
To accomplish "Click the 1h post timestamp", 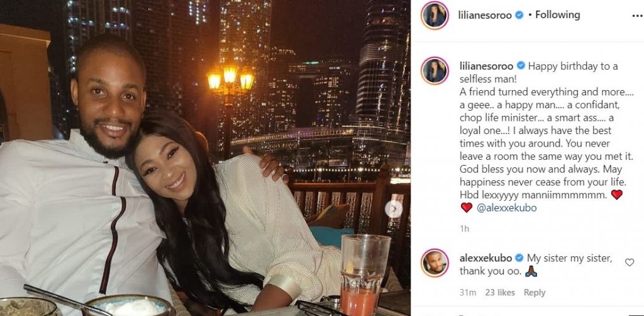I will pos(464,229).
